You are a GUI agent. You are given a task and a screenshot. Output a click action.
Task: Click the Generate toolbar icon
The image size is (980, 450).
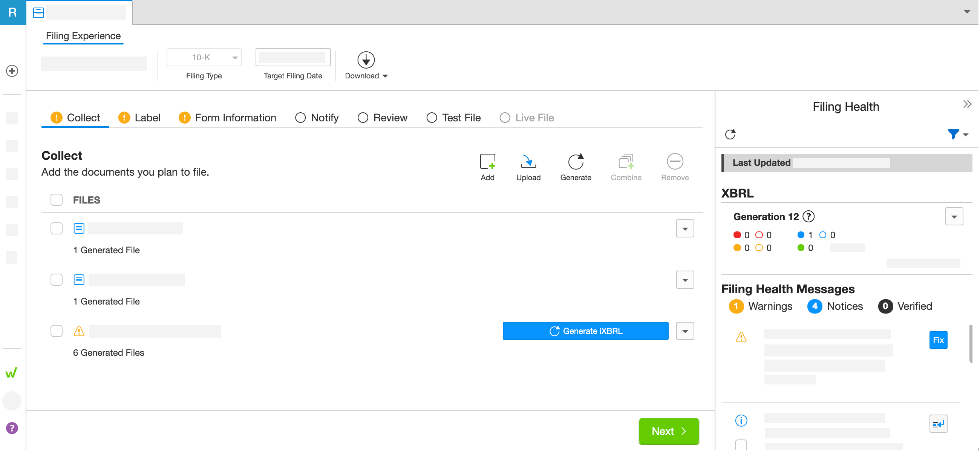[x=575, y=162]
